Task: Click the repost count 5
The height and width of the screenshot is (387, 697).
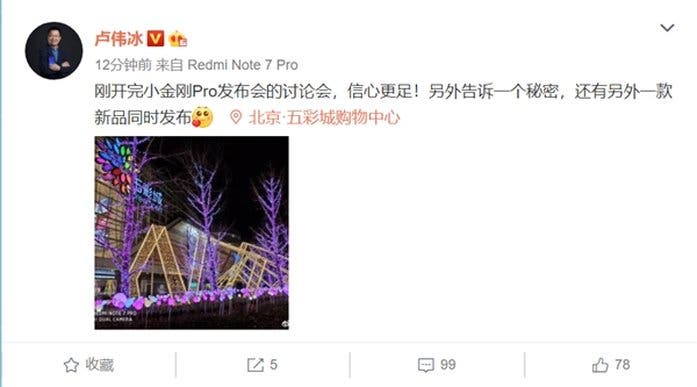Action: [273, 365]
